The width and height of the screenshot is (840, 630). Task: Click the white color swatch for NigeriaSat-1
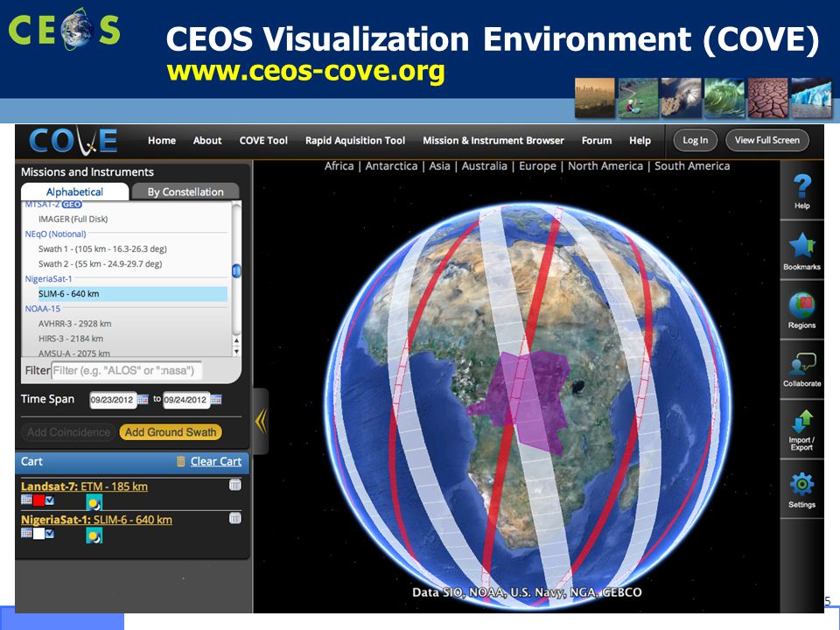click(x=38, y=534)
